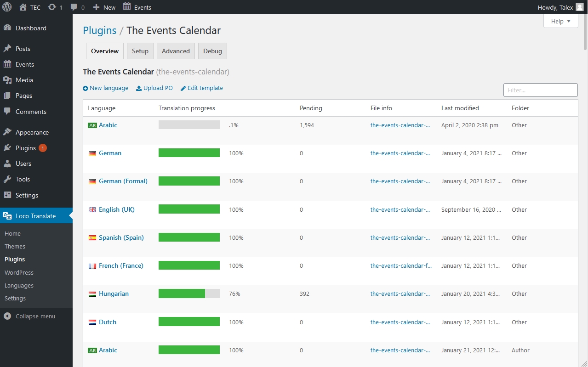The height and width of the screenshot is (367, 588).
Task: Sort by Last modified column header
Action: pyautogui.click(x=460, y=108)
